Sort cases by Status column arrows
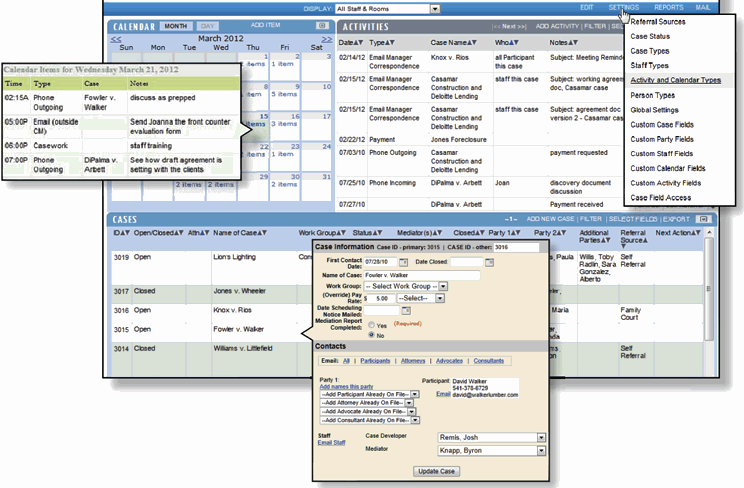The image size is (744, 488). 377,233
